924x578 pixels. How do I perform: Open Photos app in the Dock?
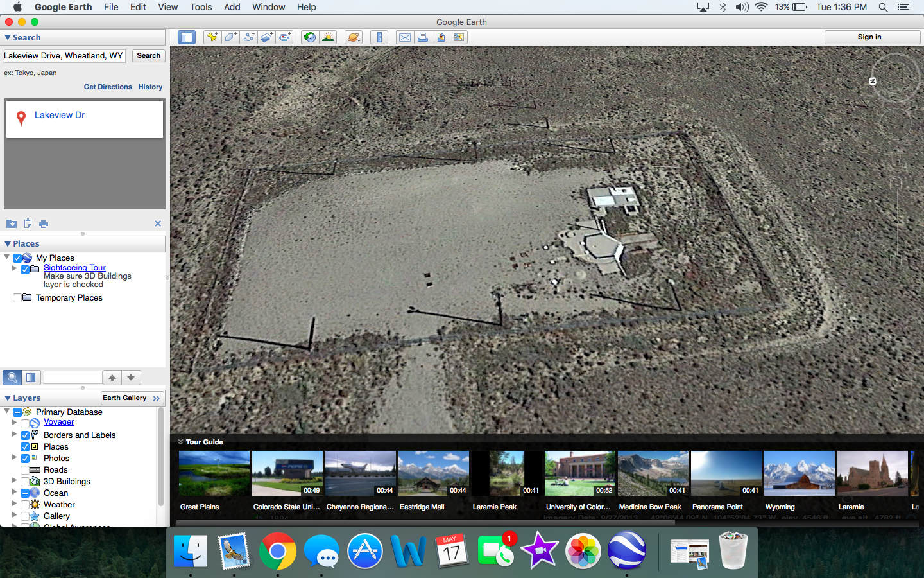point(583,551)
